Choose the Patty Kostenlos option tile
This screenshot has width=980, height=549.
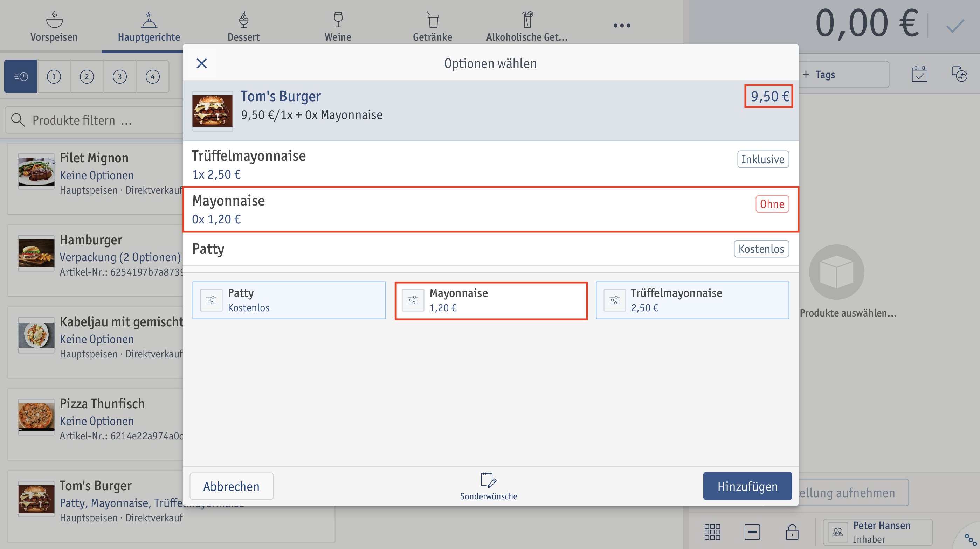click(289, 300)
